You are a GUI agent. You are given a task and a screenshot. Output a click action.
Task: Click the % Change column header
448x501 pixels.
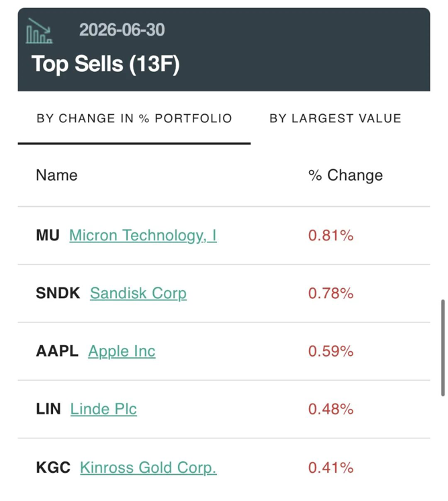click(x=345, y=175)
